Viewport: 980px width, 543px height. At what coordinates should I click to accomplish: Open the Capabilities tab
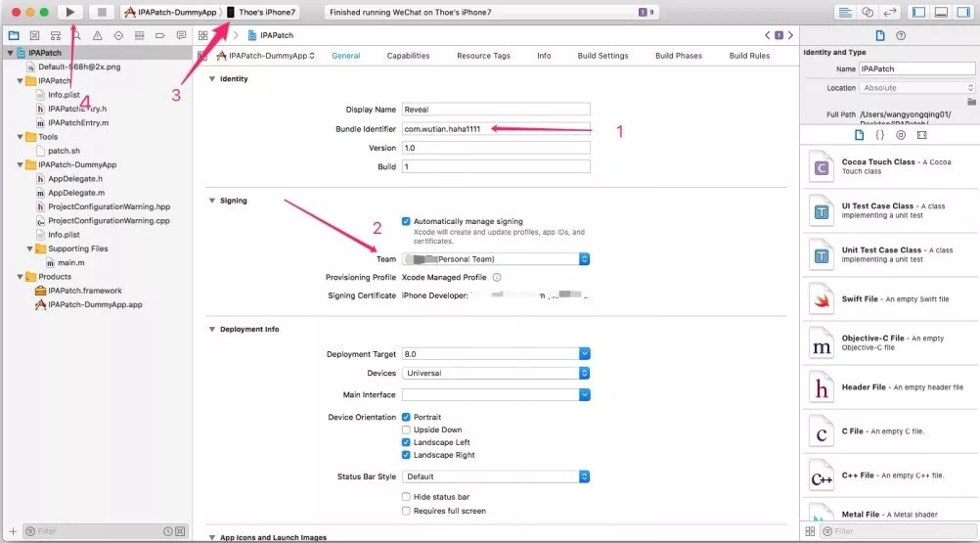(408, 56)
